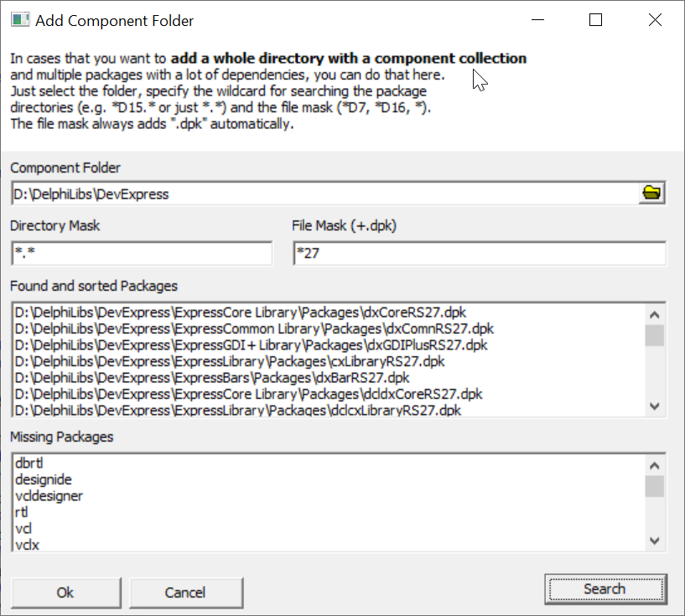
Task: Click scroll-up arrow of Missing Packages list
Action: tap(656, 463)
